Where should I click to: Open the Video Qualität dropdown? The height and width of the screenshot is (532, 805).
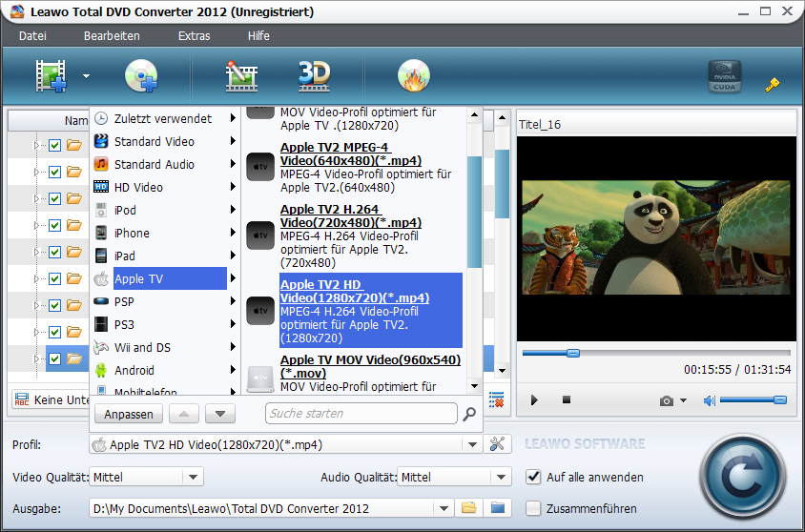193,477
